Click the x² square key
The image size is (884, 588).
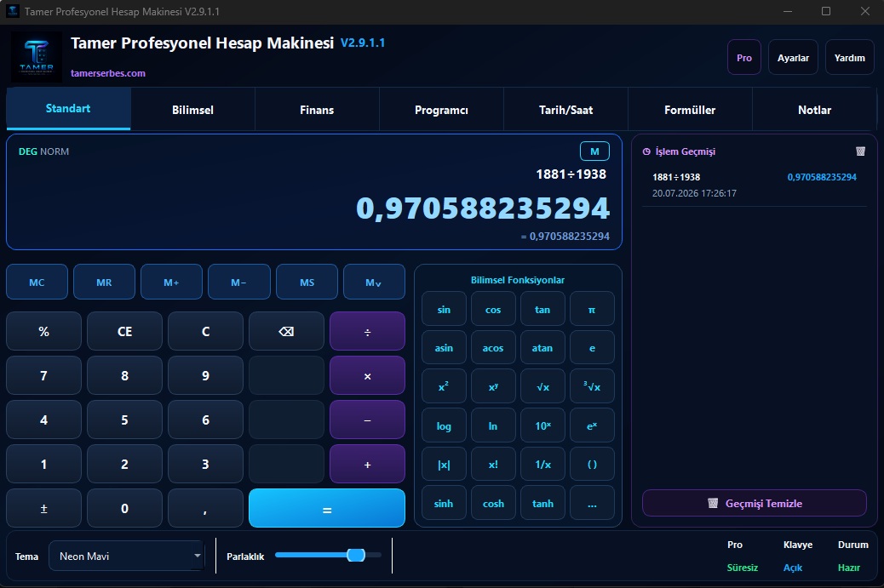pos(444,386)
